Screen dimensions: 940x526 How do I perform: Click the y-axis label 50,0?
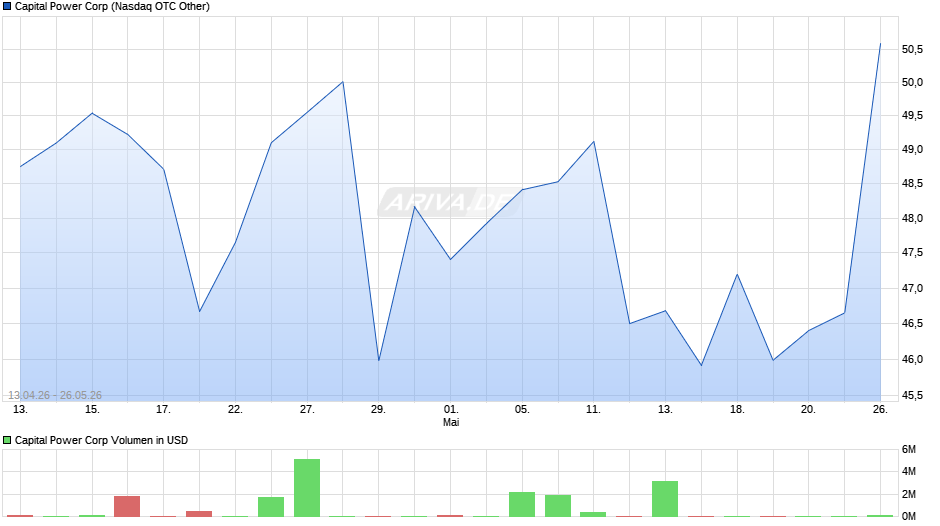click(x=912, y=82)
